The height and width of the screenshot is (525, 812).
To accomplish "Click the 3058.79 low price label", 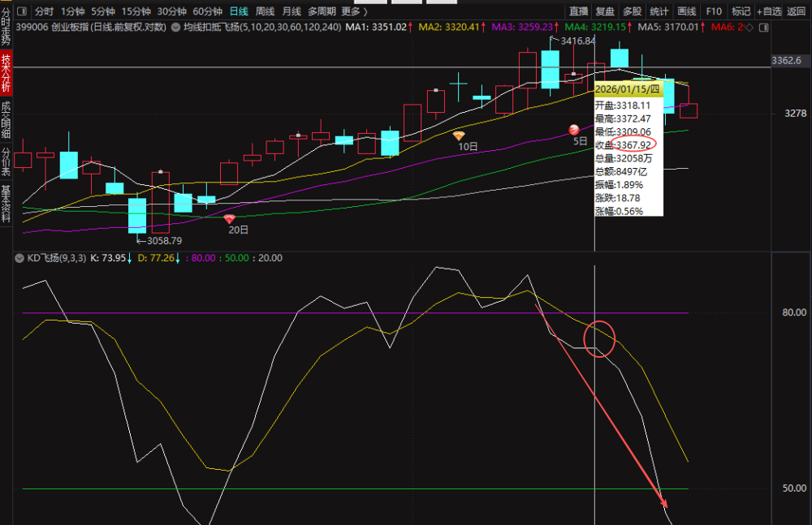I will coord(164,241).
